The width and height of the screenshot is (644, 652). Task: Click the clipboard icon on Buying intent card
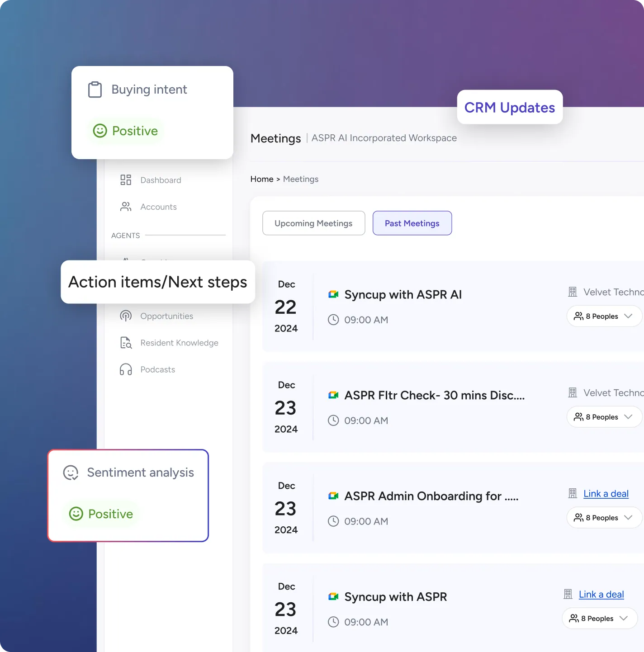[95, 90]
